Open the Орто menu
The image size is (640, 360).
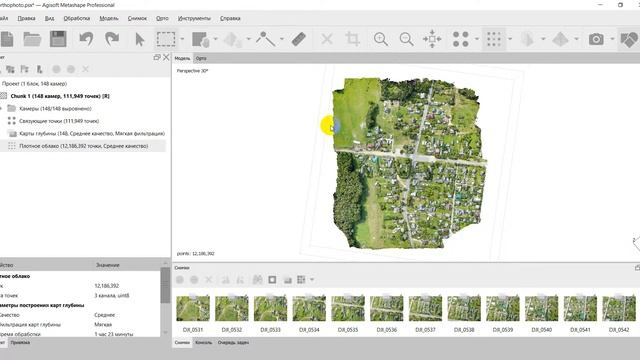(162, 18)
